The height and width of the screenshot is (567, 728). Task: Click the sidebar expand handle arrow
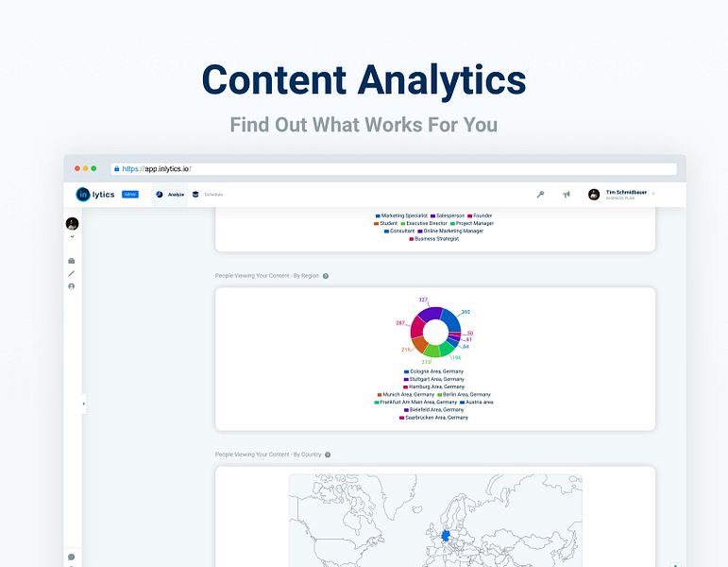pos(84,404)
